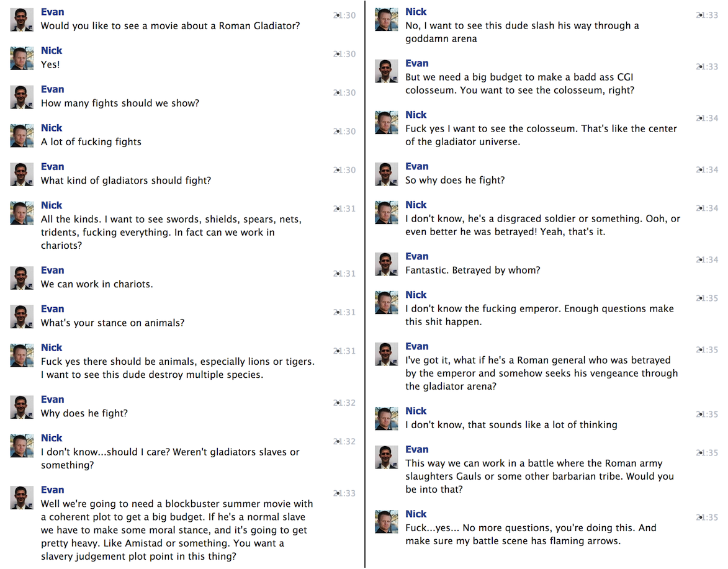This screenshot has width=728, height=569.
Task: Click Evan's name above "What's your stance on animals?"
Action: 53,309
